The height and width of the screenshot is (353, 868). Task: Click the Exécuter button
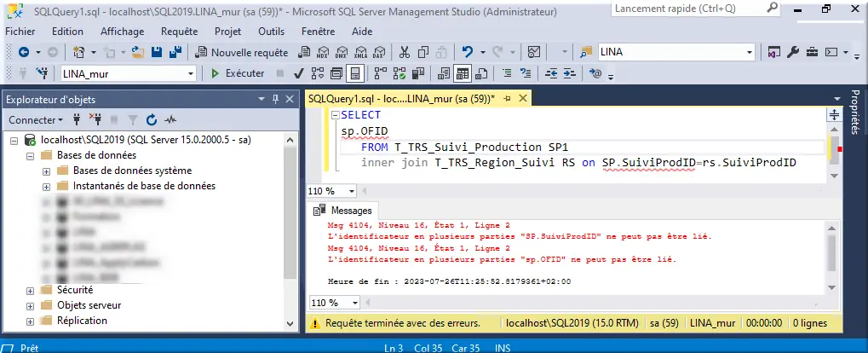[238, 73]
